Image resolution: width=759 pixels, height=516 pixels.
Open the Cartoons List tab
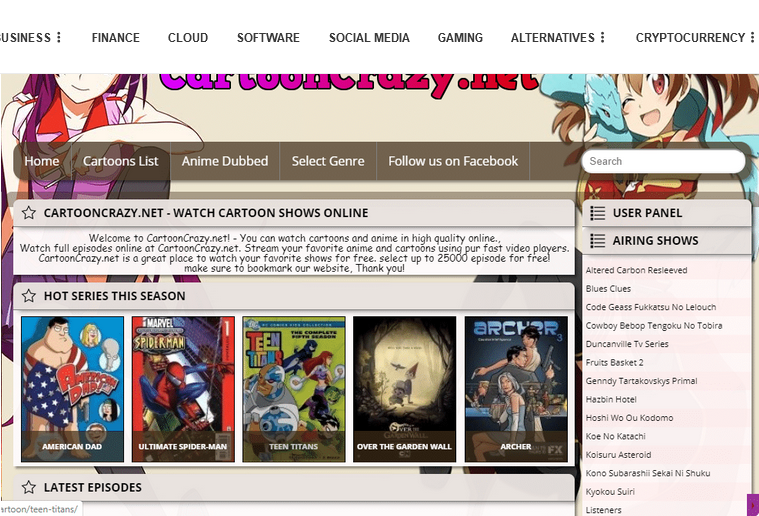pyautogui.click(x=121, y=161)
